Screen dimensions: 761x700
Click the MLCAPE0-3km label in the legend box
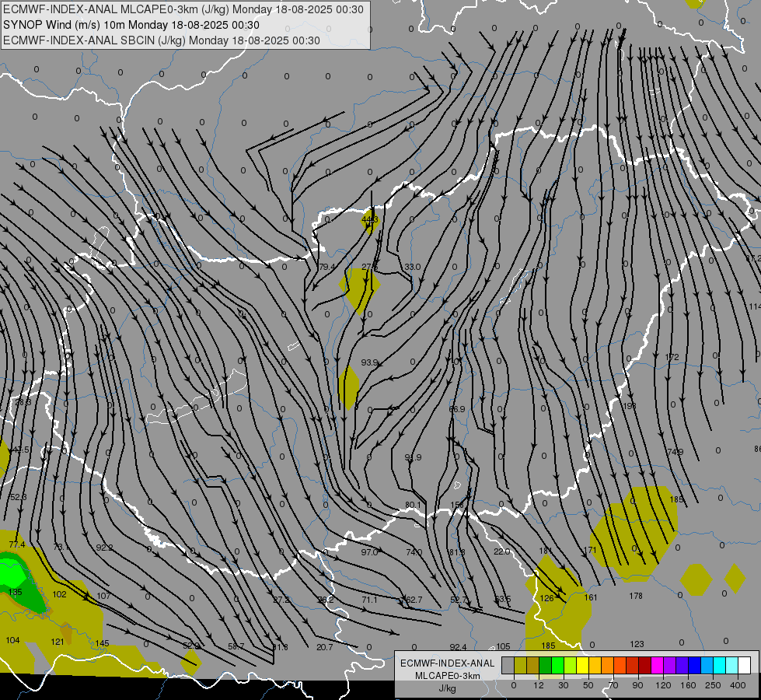(448, 676)
